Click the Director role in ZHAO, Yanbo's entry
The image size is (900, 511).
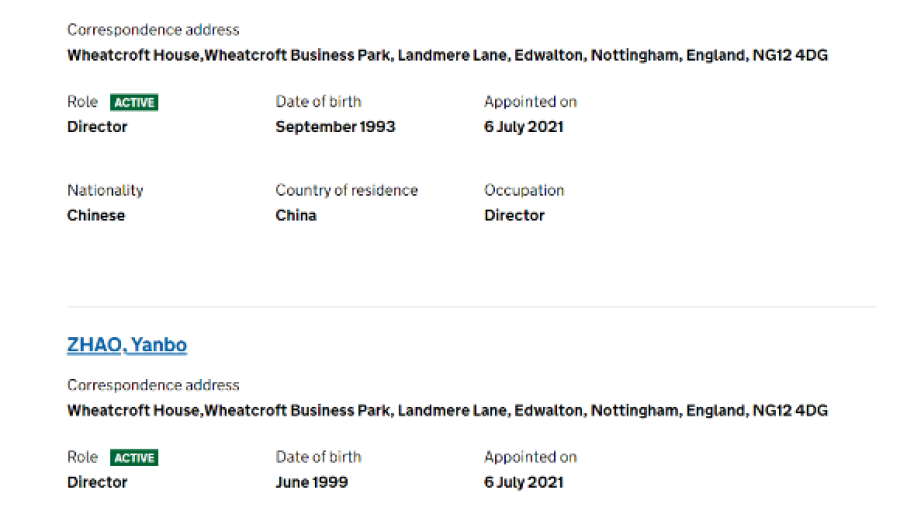coord(97,482)
